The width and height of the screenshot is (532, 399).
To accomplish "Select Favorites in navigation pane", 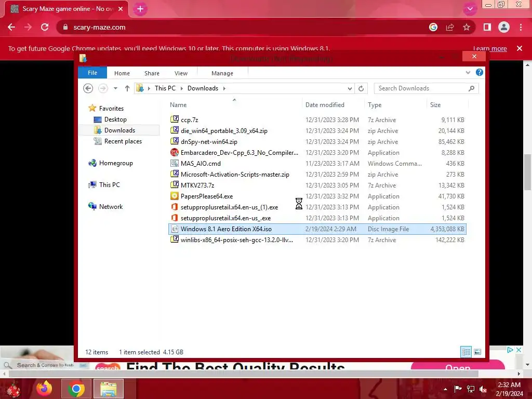I will click(111, 108).
